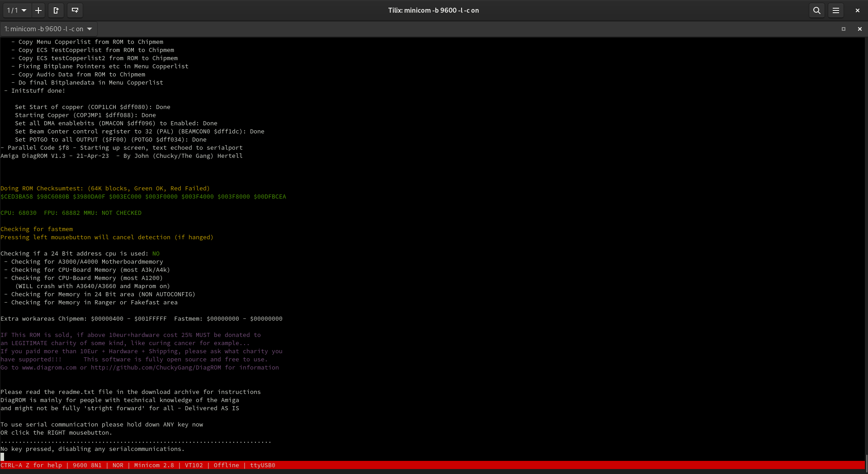
Task: Click 'No key pressed, disabling any serialcommunications' line
Action: [x=93, y=449]
